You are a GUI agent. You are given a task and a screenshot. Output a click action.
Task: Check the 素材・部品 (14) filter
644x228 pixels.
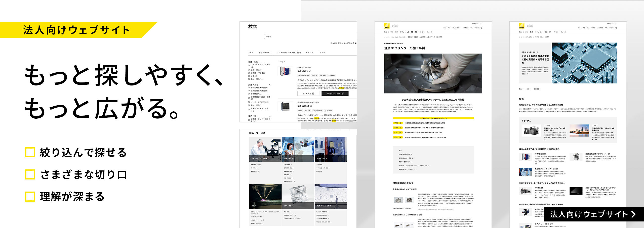pyautogui.click(x=249, y=79)
